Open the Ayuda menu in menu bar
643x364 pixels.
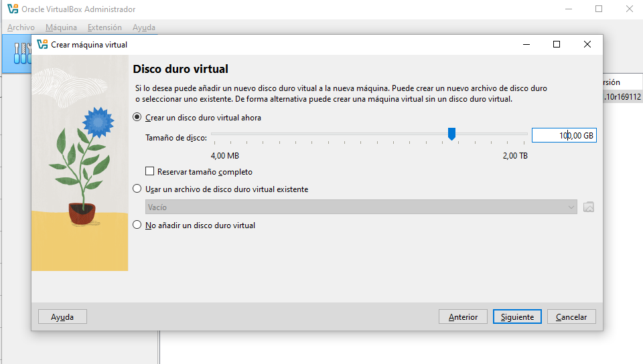point(144,27)
